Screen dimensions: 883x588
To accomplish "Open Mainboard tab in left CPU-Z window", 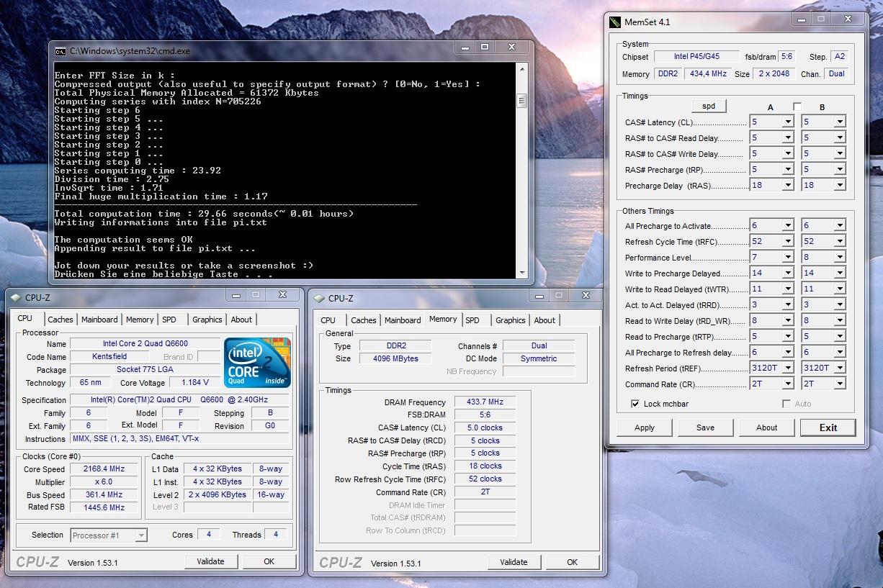I will coord(99,320).
